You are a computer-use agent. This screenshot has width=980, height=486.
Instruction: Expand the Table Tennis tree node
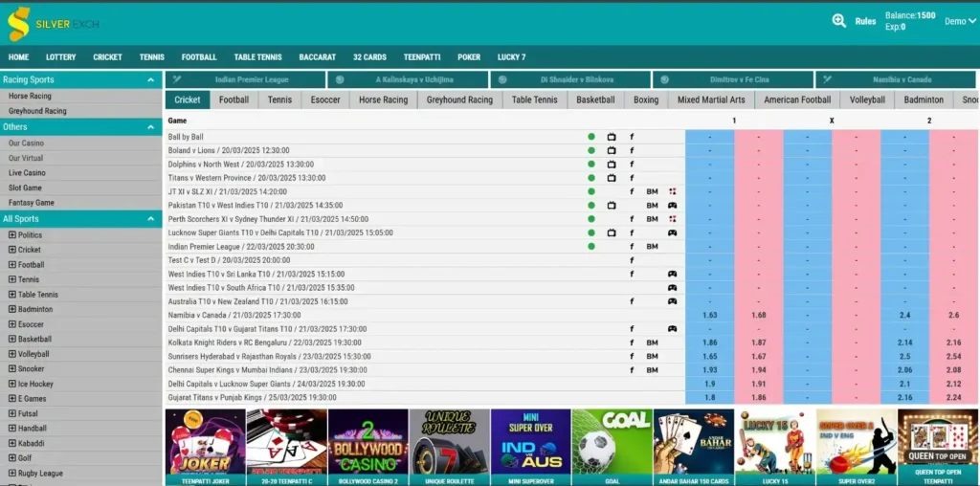click(x=11, y=295)
